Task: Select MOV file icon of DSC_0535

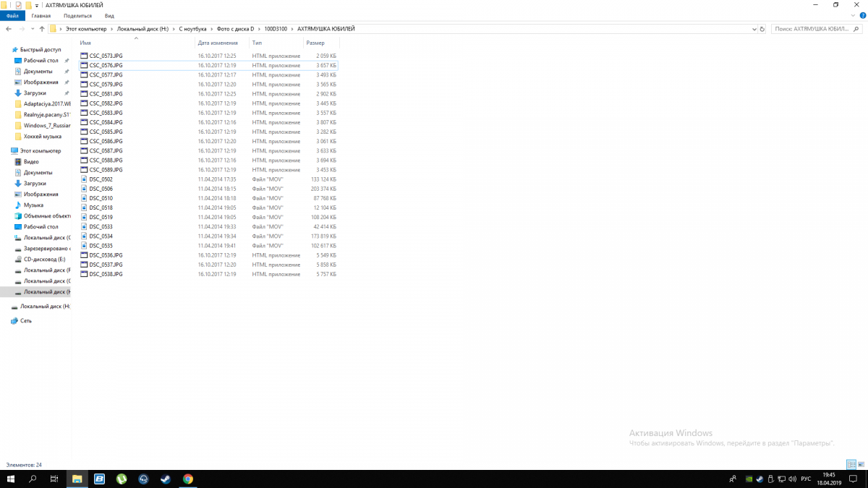Action: click(x=84, y=246)
